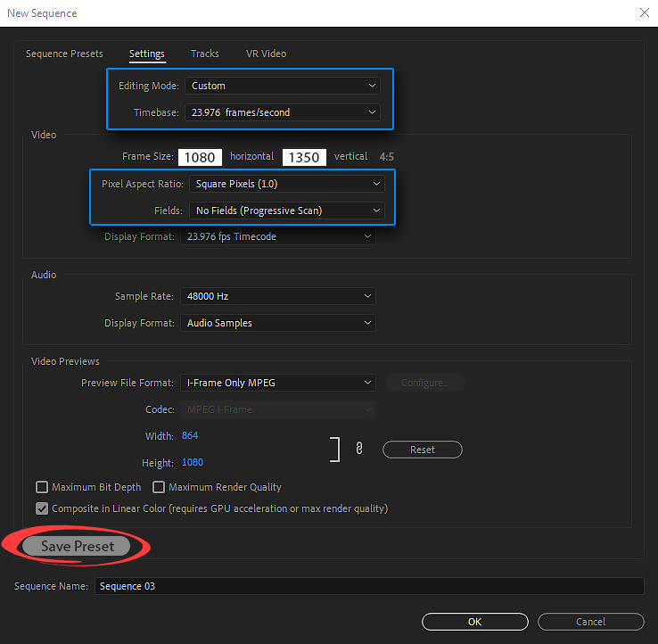Viewport: 658px width, 644px height.
Task: Open Preview File Format dropdown
Action: 278,383
